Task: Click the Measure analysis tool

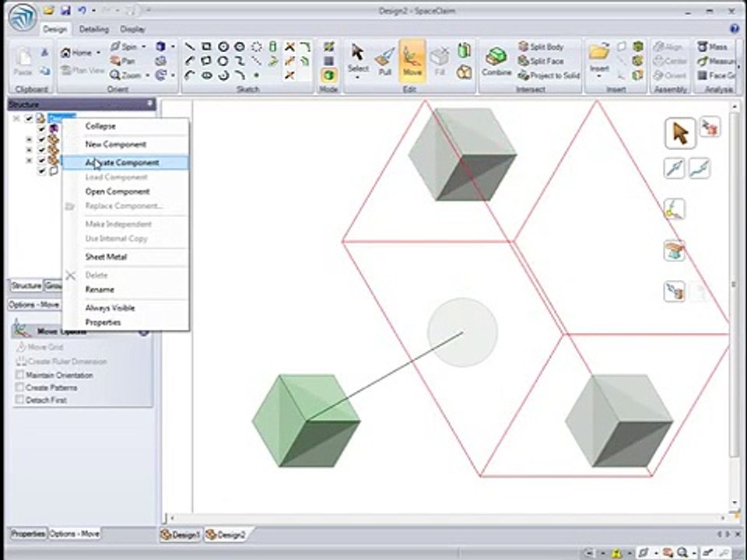Action: [x=716, y=61]
